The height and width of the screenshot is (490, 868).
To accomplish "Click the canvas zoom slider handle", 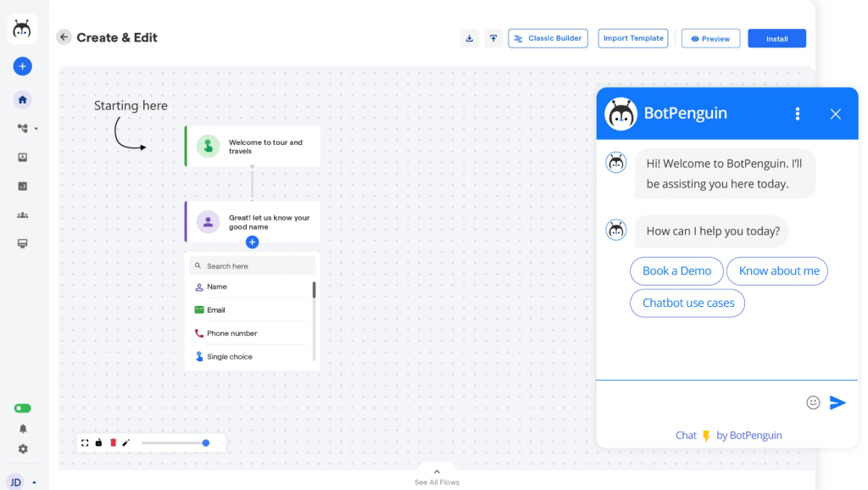I will pyautogui.click(x=206, y=443).
